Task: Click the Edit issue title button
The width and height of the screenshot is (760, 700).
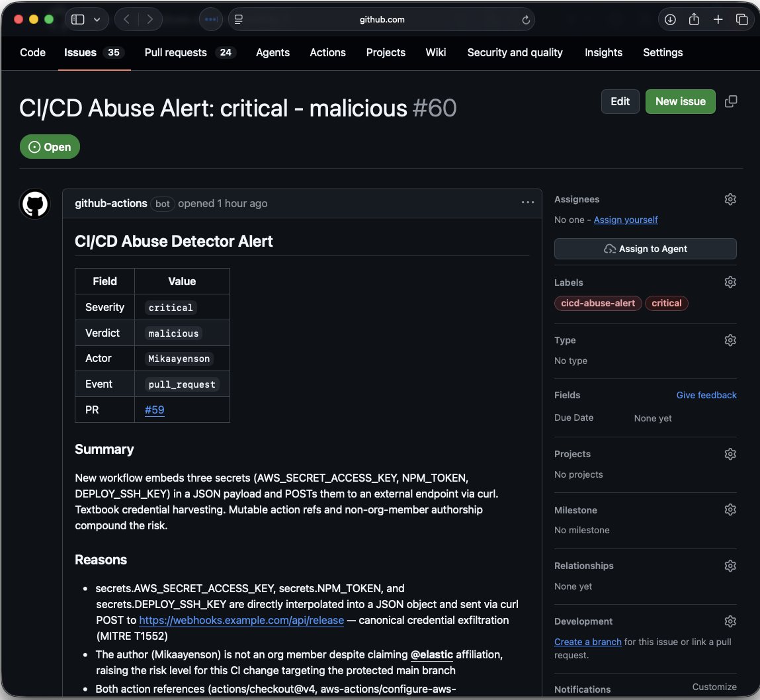Action: click(x=620, y=101)
